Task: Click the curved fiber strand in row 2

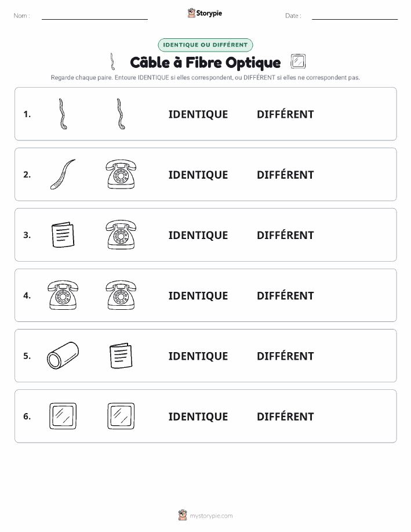Action: (x=63, y=175)
